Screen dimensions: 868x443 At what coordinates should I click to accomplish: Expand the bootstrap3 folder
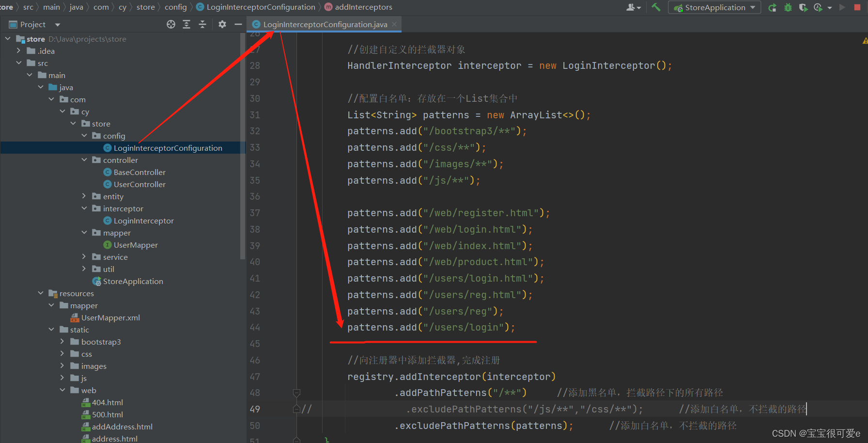click(x=62, y=341)
